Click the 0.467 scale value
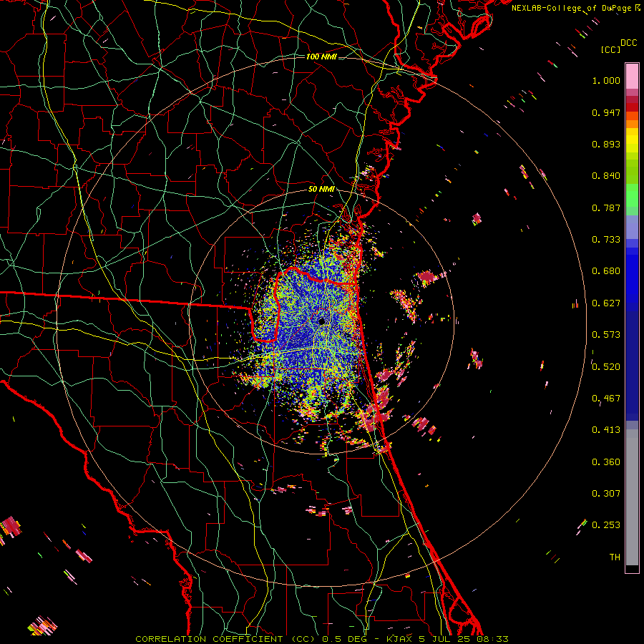Image resolution: width=644 pixels, height=644 pixels. [x=606, y=399]
